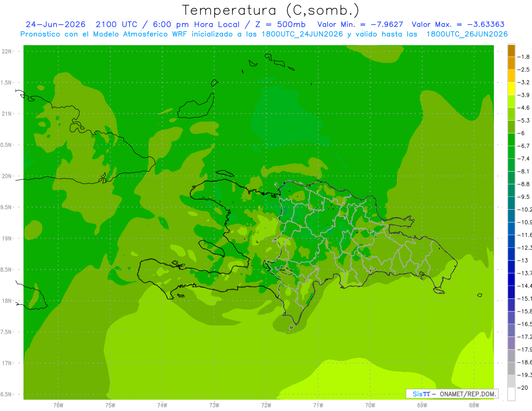Click the dark orange swatch above -1.8

coord(511,51)
